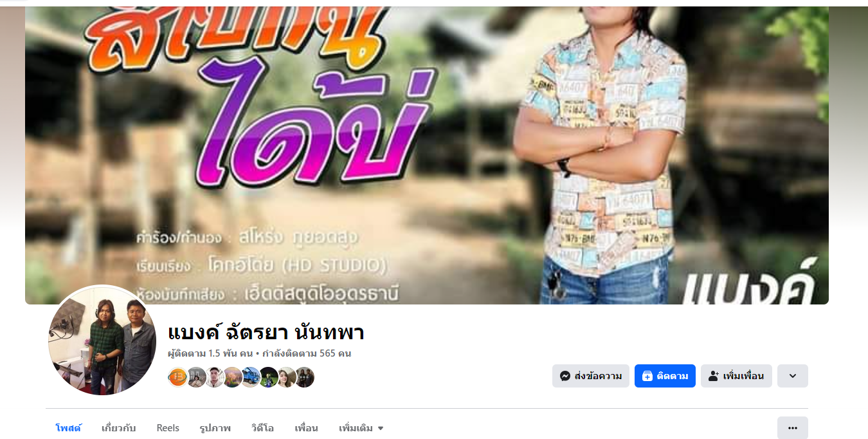Expand the เพิ่มเติม dropdown
The height and width of the screenshot is (439, 868).
[x=361, y=428]
